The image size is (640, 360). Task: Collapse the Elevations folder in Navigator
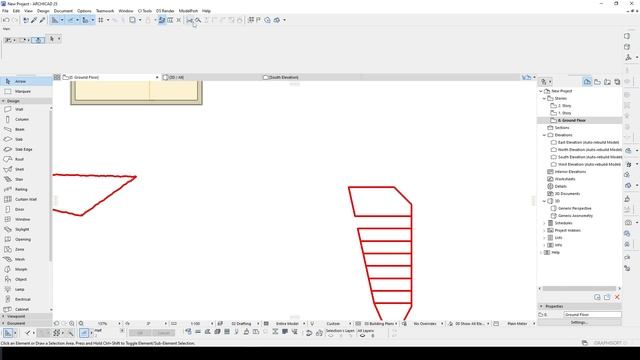[544, 135]
